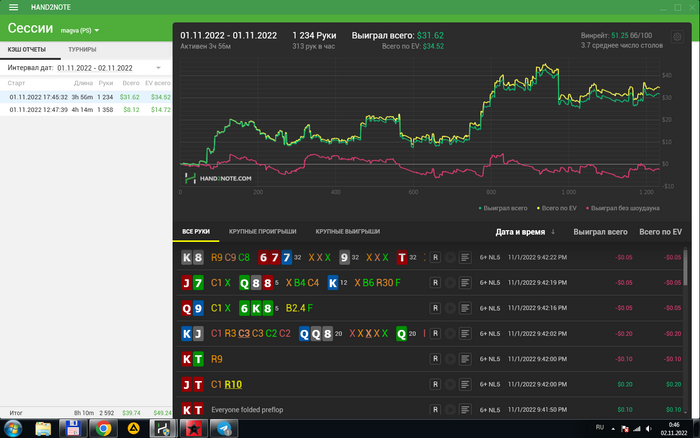This screenshot has height=438, width=700.
Task: Switch to КЭШ ОТЧЕТЫ tab
Action: click(x=27, y=50)
